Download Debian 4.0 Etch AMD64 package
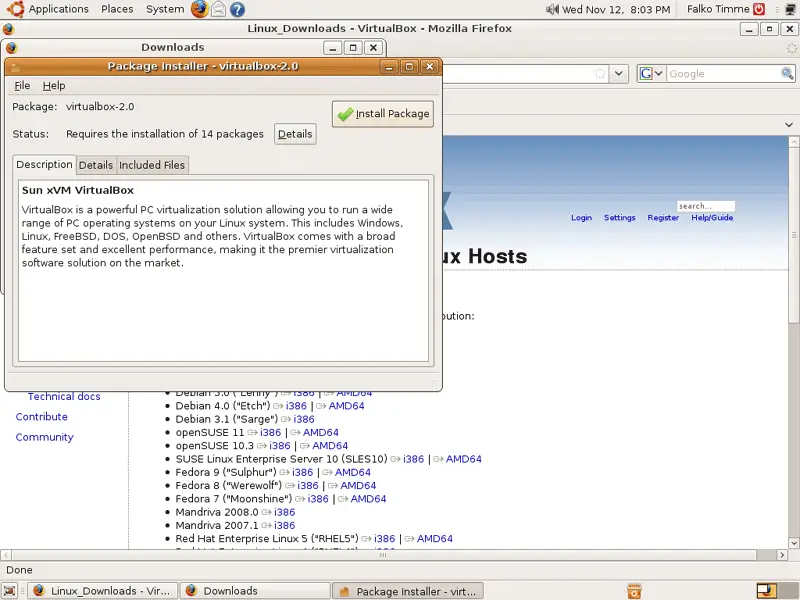 point(346,406)
